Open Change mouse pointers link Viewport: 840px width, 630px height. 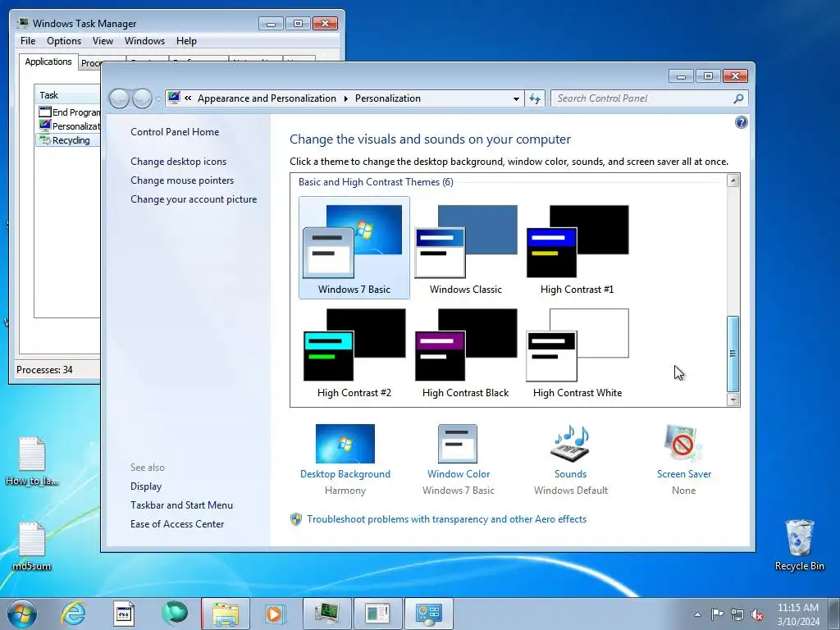[182, 180]
